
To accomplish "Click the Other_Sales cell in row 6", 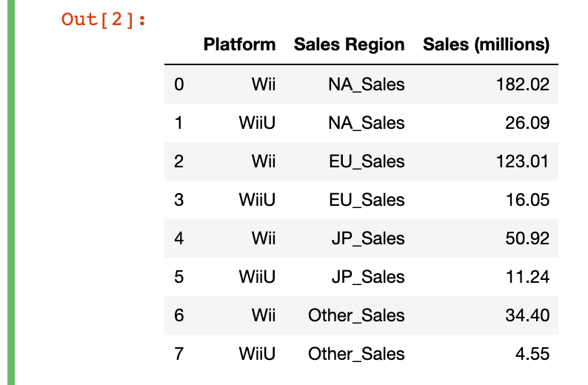I will (x=356, y=315).
